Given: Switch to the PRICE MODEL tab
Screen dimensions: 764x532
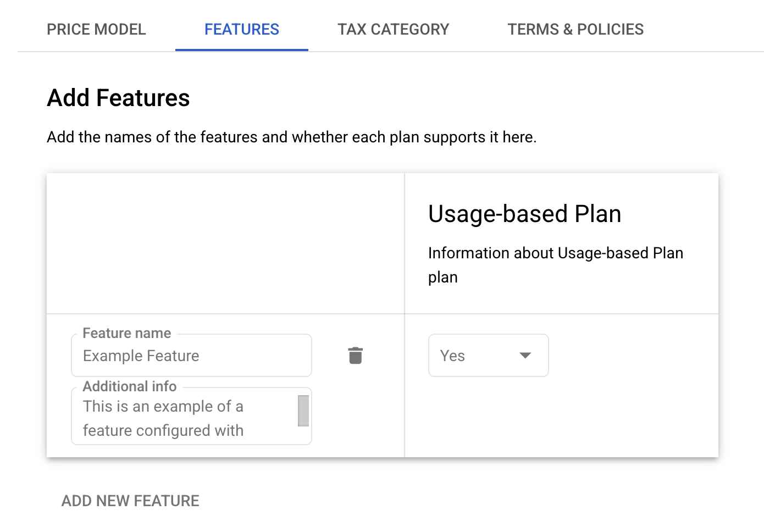Looking at the screenshot, I should click(x=96, y=29).
